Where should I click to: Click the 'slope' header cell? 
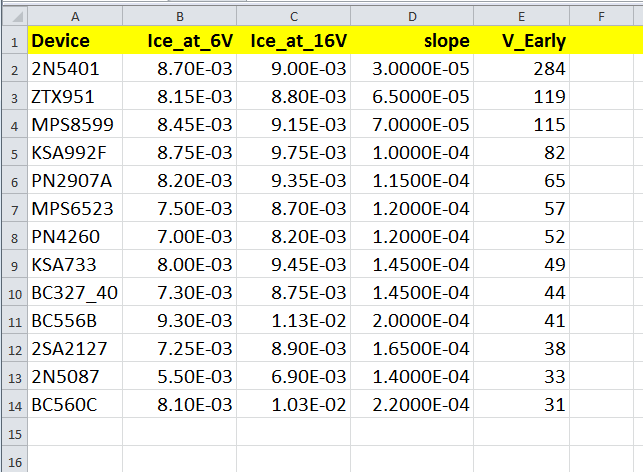click(x=412, y=40)
